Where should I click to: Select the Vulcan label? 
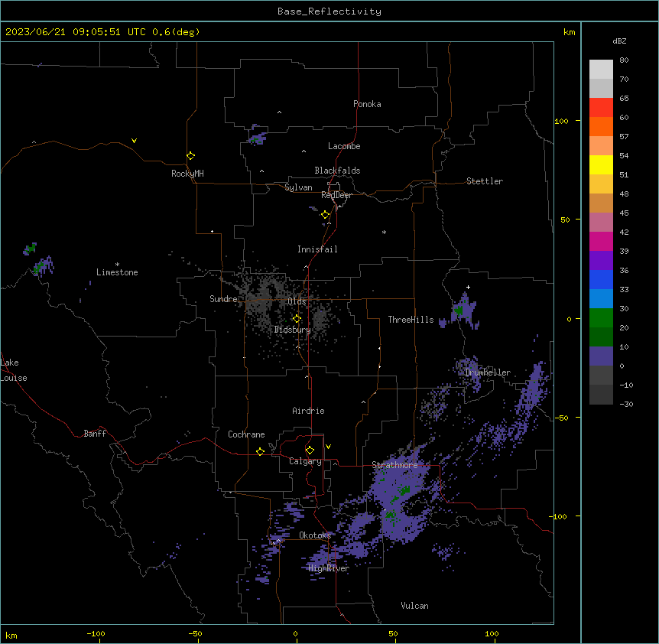pos(414,606)
